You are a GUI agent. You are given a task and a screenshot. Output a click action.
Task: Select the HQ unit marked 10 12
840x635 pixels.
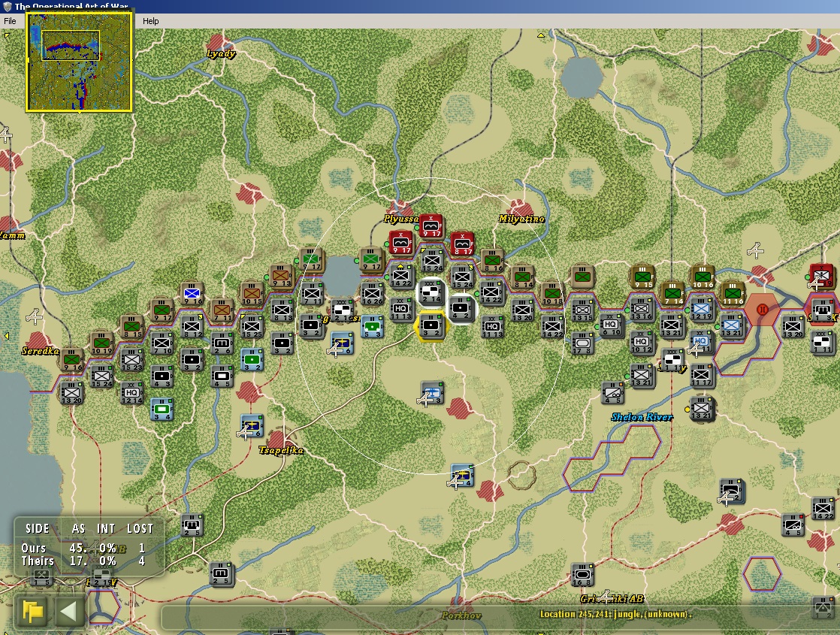pyautogui.click(x=641, y=343)
